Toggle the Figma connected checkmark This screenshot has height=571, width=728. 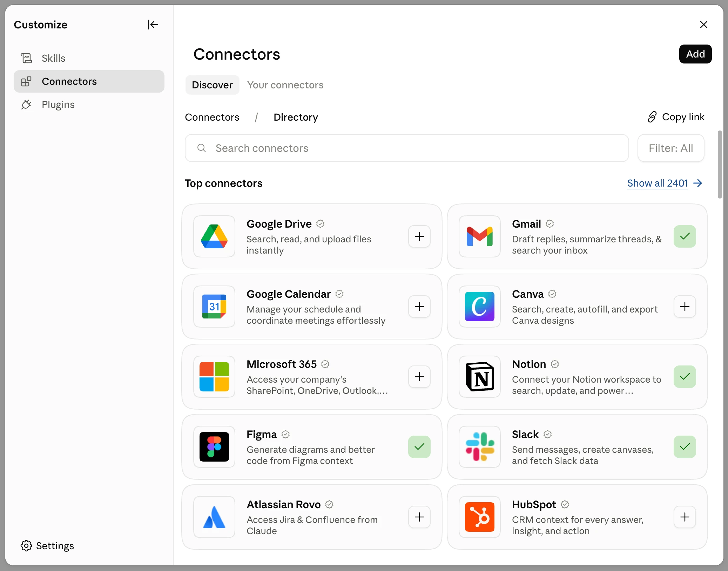pyautogui.click(x=419, y=447)
